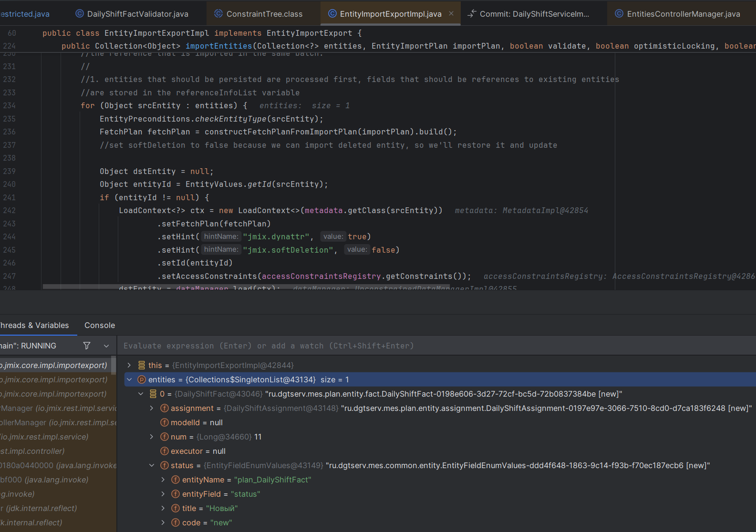The width and height of the screenshot is (756, 532).
Task: Expand the 'this' variable node
Action: 129,365
